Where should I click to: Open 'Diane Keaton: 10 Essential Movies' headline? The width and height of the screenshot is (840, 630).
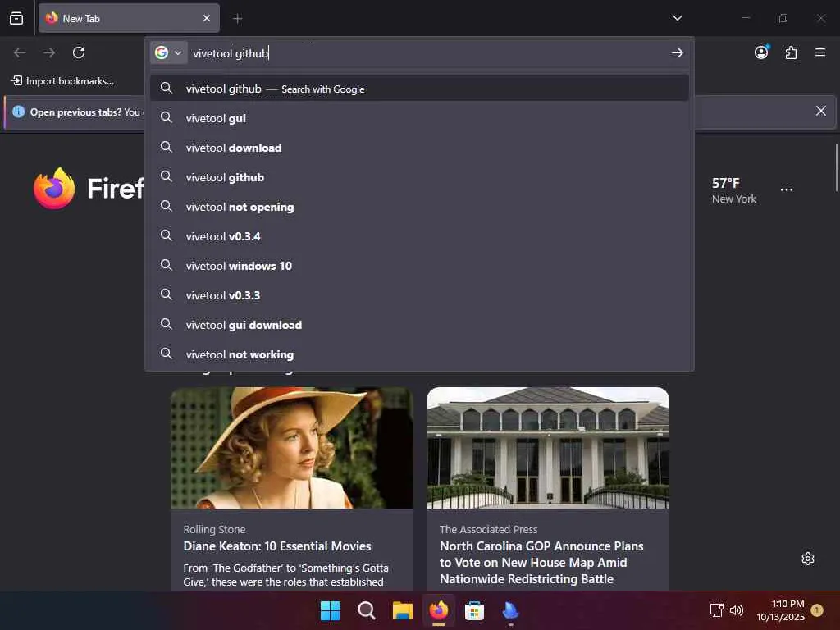[x=277, y=546]
